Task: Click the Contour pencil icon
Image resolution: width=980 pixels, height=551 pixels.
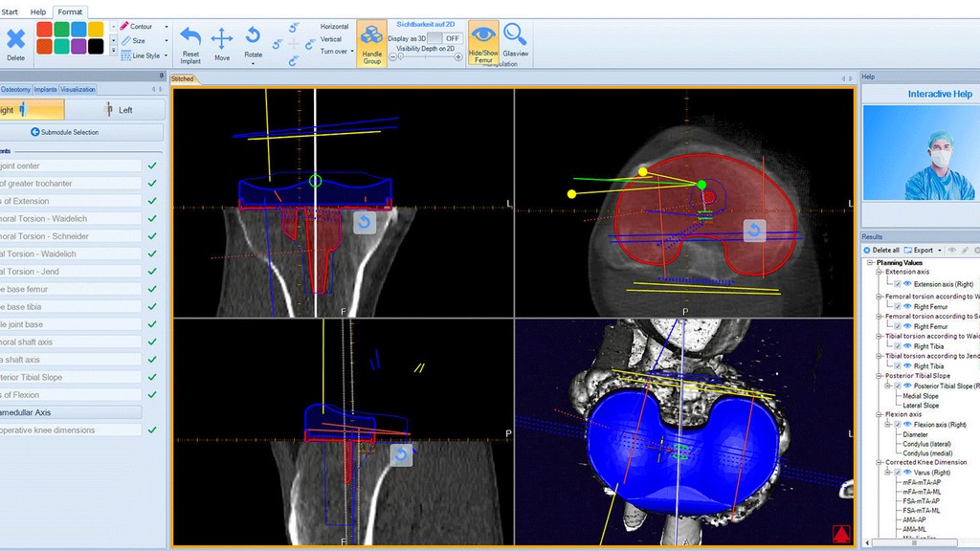Action: pos(124,26)
